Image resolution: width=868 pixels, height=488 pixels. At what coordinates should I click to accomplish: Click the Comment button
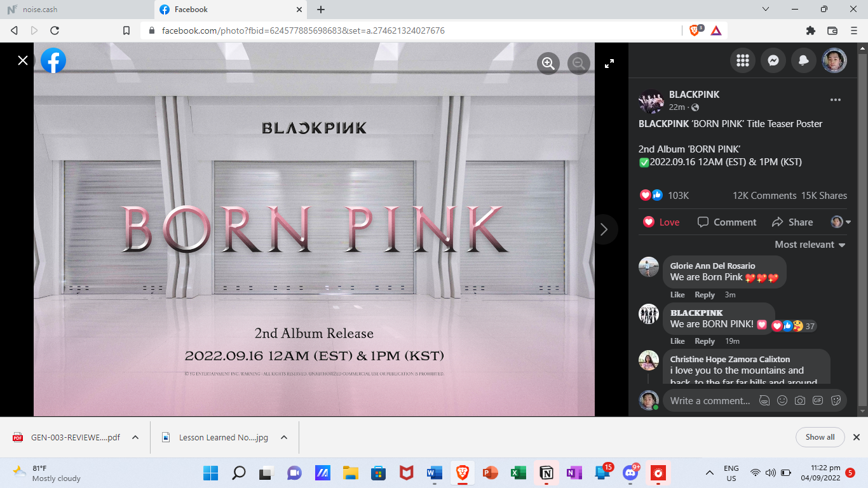[x=727, y=222]
